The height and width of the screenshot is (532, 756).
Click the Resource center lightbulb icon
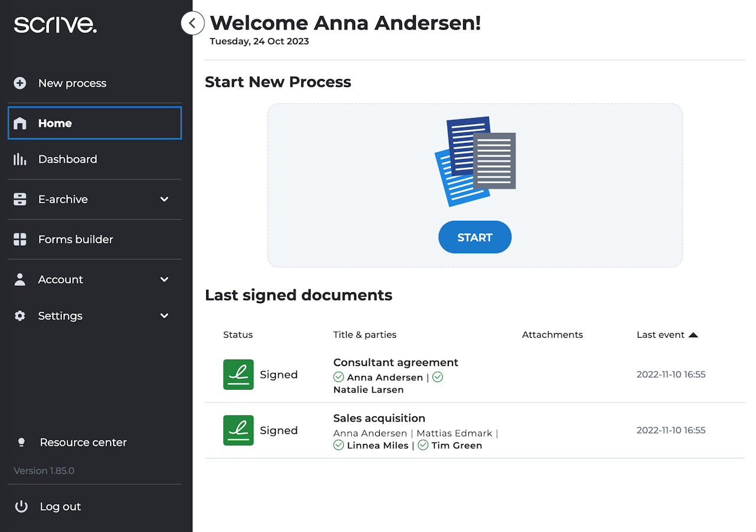tap(21, 442)
